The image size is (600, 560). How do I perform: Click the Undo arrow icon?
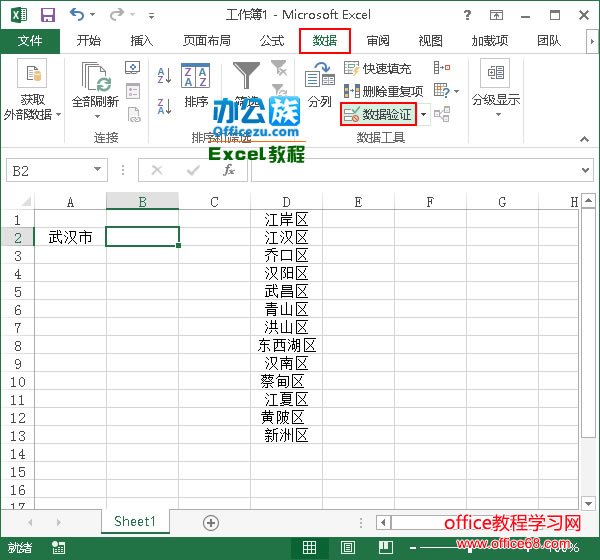[77, 15]
